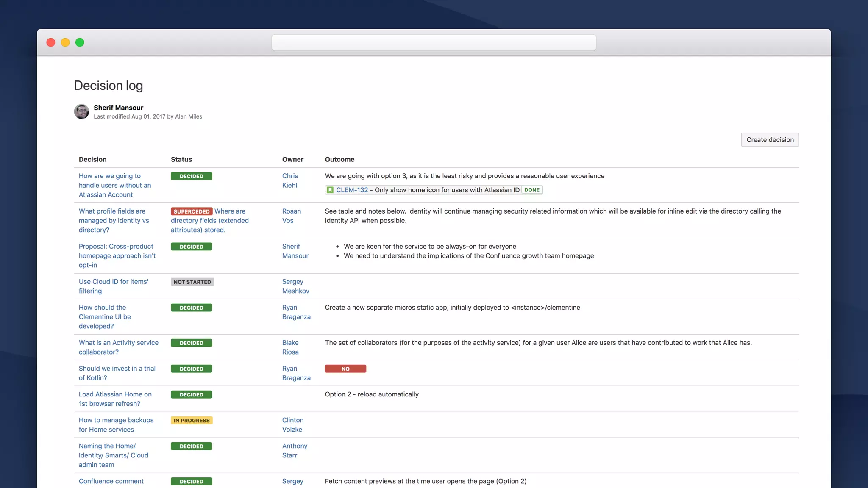
Task: Click the CLEM-132 issue type icon
Action: 330,190
